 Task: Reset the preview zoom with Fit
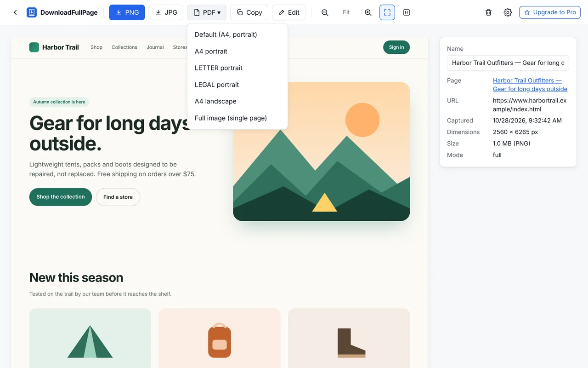[x=346, y=12]
